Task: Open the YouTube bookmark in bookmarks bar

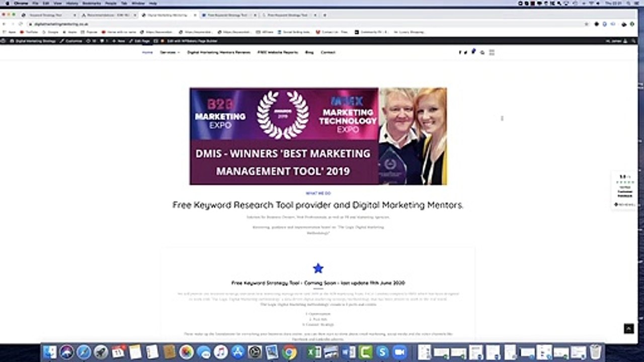Action: [x=30, y=32]
